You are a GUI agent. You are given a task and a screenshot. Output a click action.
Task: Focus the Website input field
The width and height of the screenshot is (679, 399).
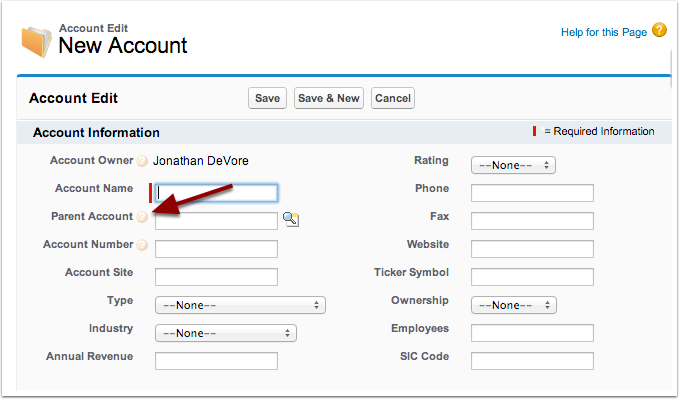(532, 249)
